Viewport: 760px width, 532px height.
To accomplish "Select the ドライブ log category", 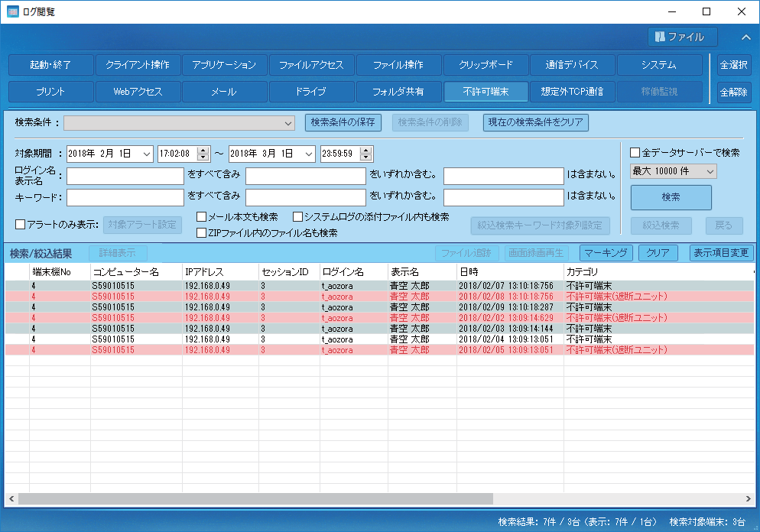I will tap(311, 92).
